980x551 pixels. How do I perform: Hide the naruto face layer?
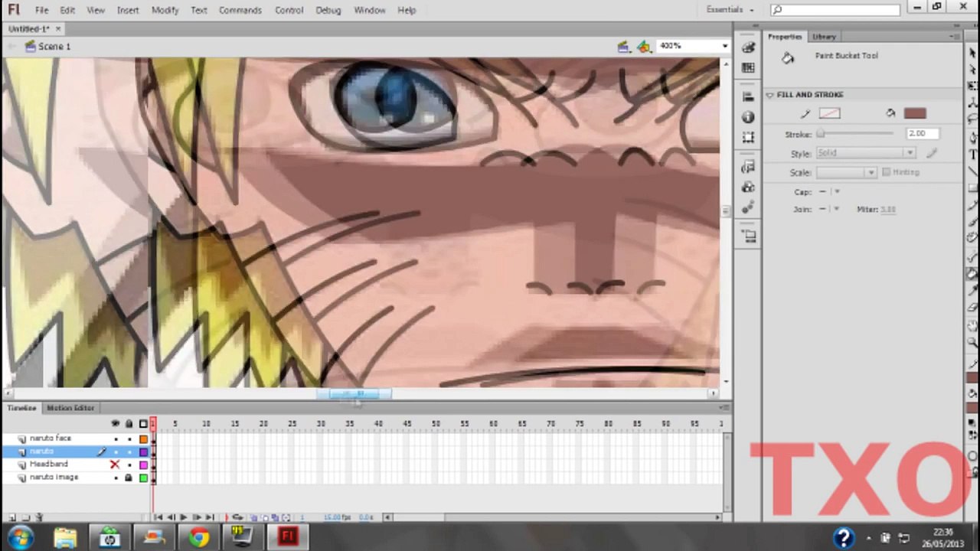click(116, 439)
